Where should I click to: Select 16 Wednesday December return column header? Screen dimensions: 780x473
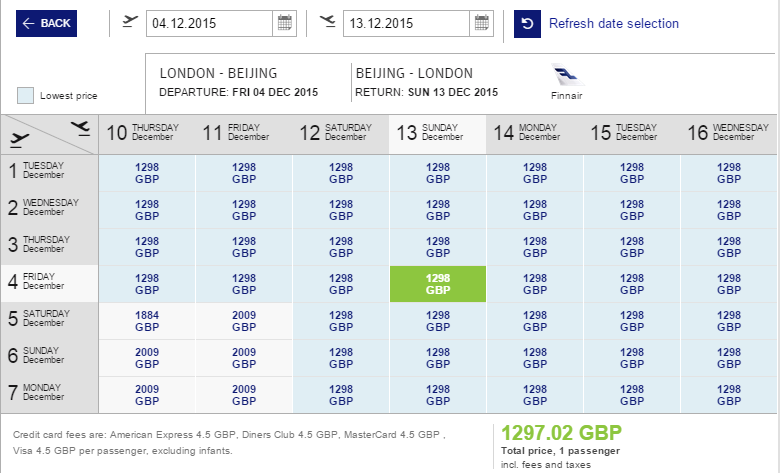tap(728, 134)
